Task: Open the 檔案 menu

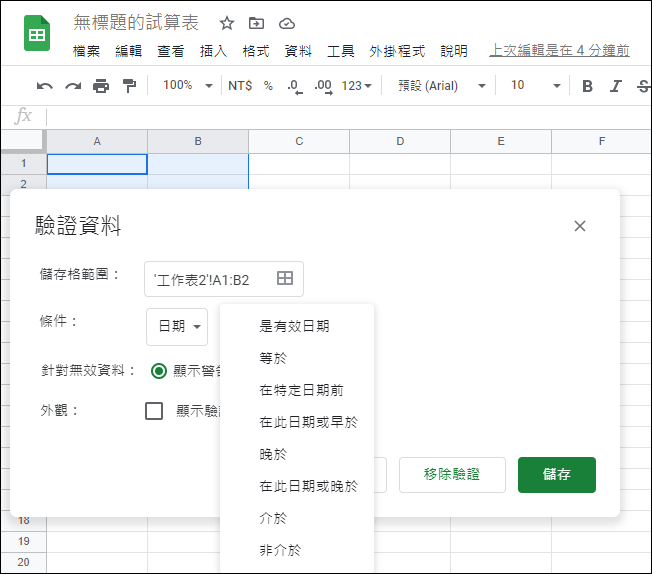Action: (86, 51)
